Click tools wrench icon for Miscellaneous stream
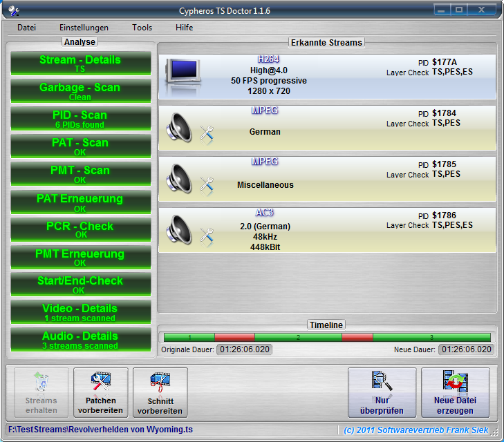Screen dimensions: 504x442 point(207,184)
